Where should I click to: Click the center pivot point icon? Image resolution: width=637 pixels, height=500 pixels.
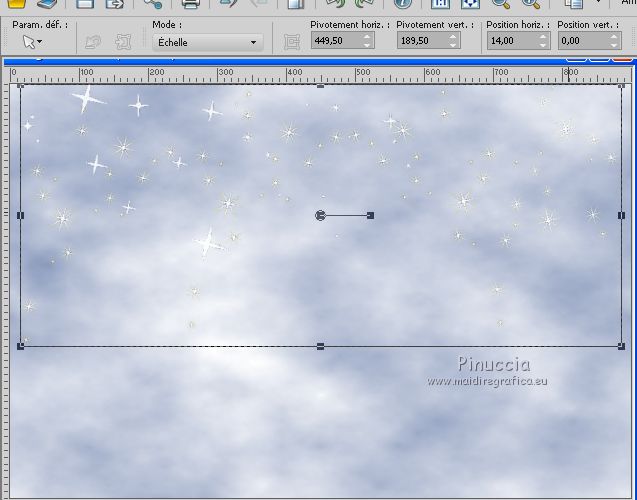click(292, 42)
